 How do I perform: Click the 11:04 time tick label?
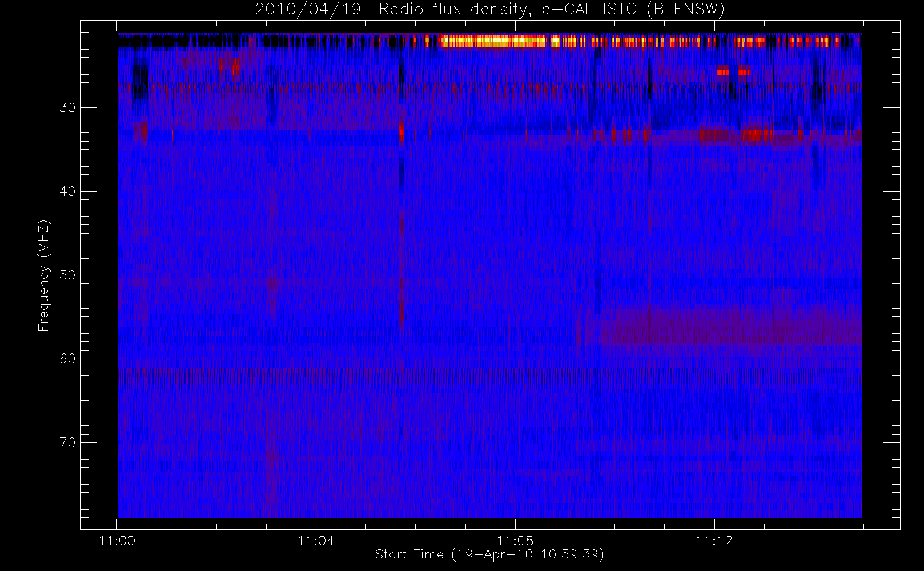(316, 541)
